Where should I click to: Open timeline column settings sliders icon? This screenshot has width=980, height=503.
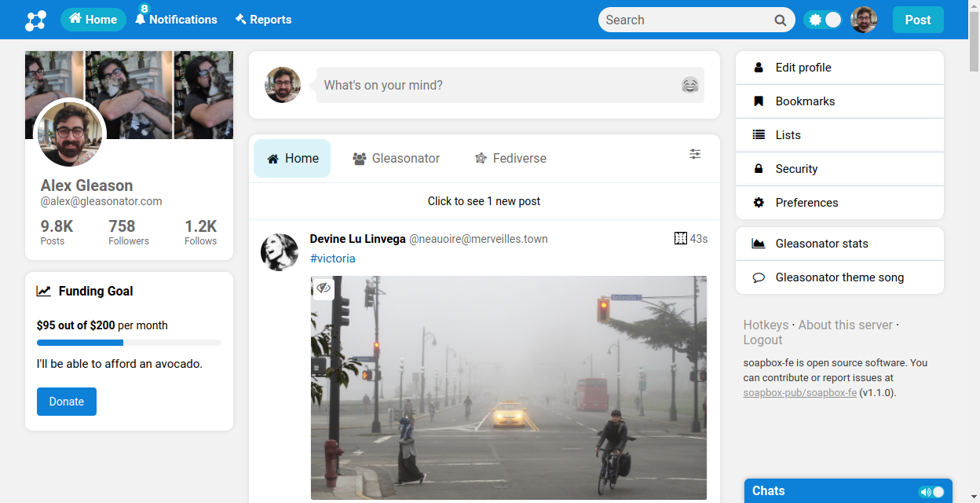[x=695, y=154]
